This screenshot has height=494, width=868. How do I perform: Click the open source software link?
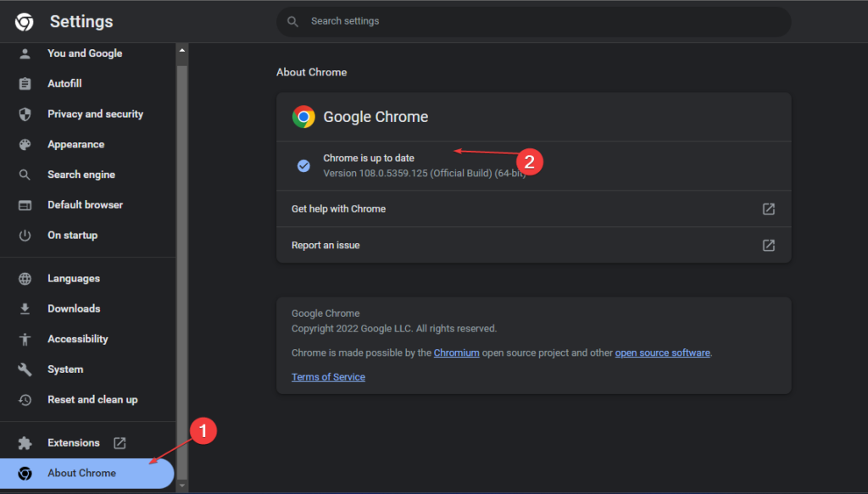(x=662, y=353)
